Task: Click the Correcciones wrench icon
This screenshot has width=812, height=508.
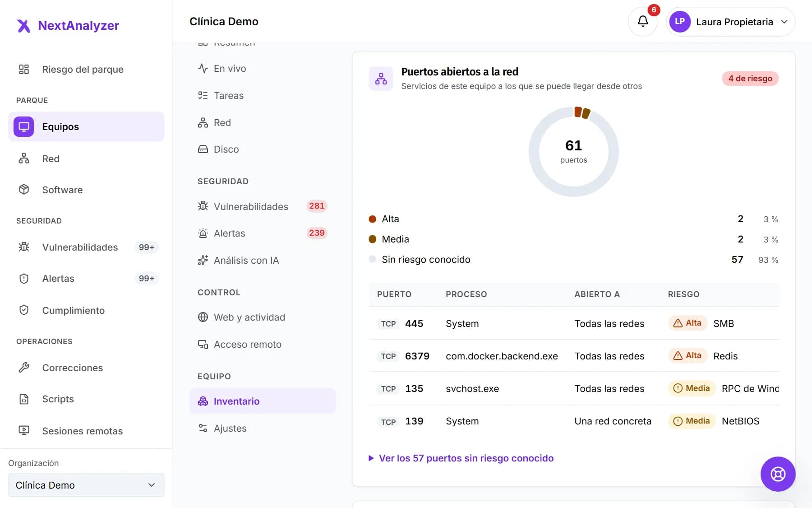Action: point(24,368)
